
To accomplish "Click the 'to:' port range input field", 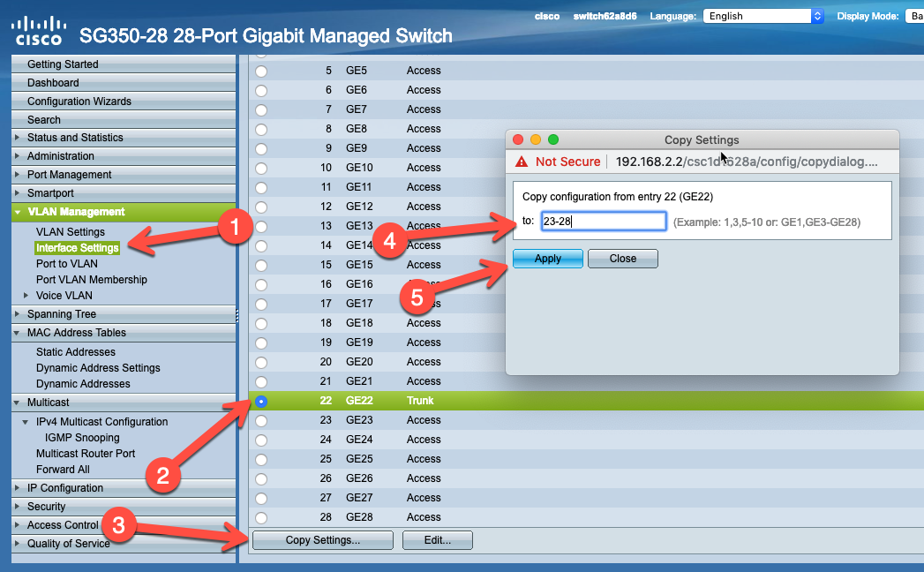I will click(x=604, y=222).
